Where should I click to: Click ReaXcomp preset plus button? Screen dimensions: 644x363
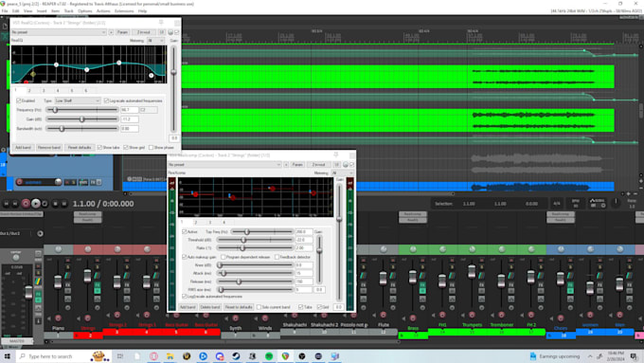click(x=286, y=164)
